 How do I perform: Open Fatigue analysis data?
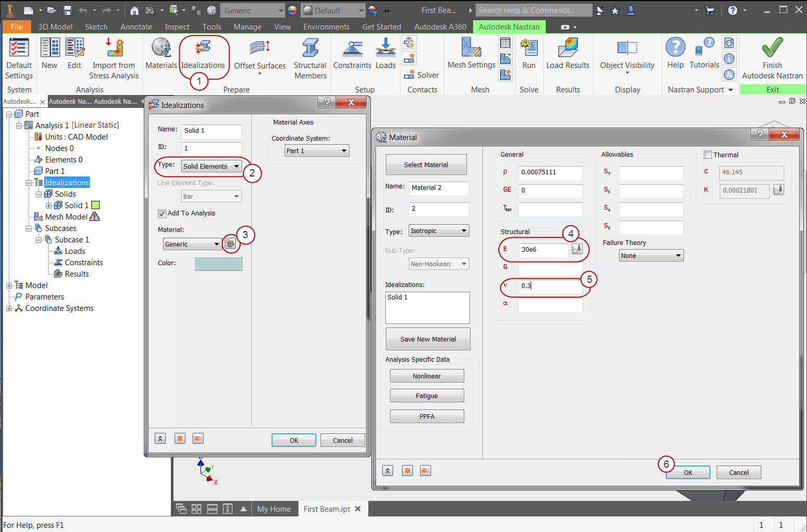(427, 395)
